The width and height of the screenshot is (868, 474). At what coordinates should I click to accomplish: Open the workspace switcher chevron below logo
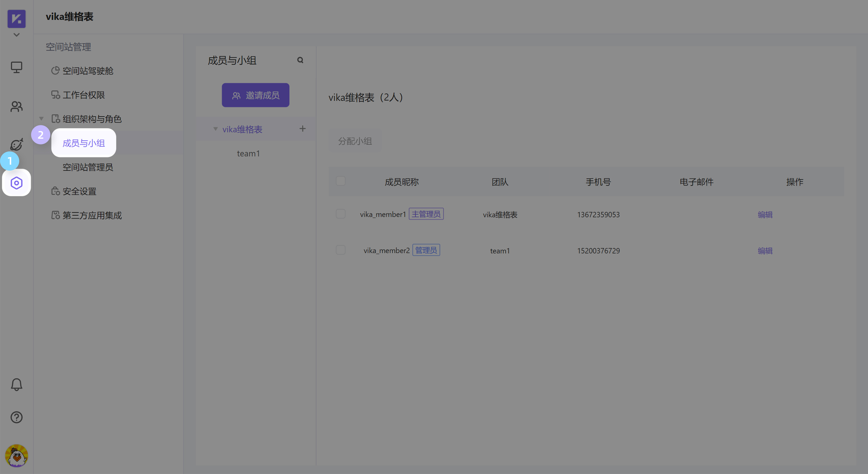point(16,35)
